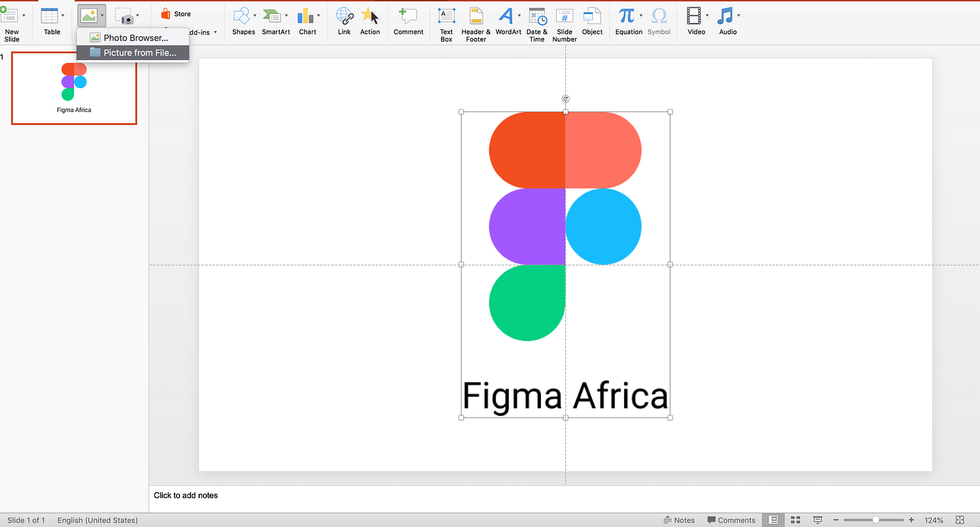Expand the New Slide dropdown arrow
Screen dimensions: 980x527
pyautogui.click(x=24, y=16)
